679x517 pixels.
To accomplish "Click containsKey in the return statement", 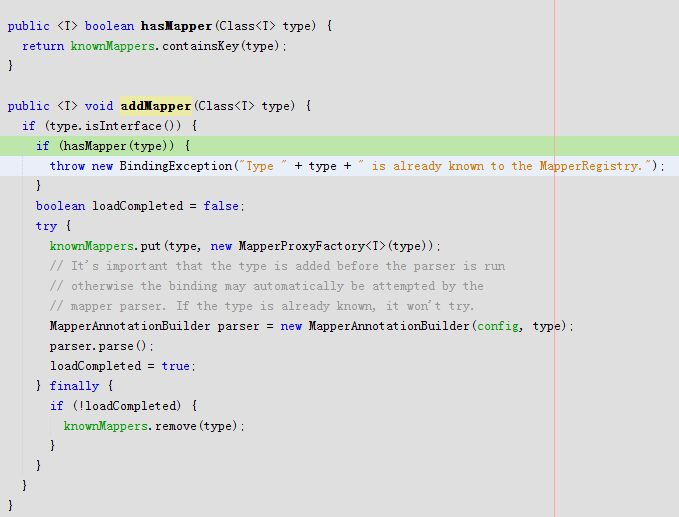I will [200, 46].
